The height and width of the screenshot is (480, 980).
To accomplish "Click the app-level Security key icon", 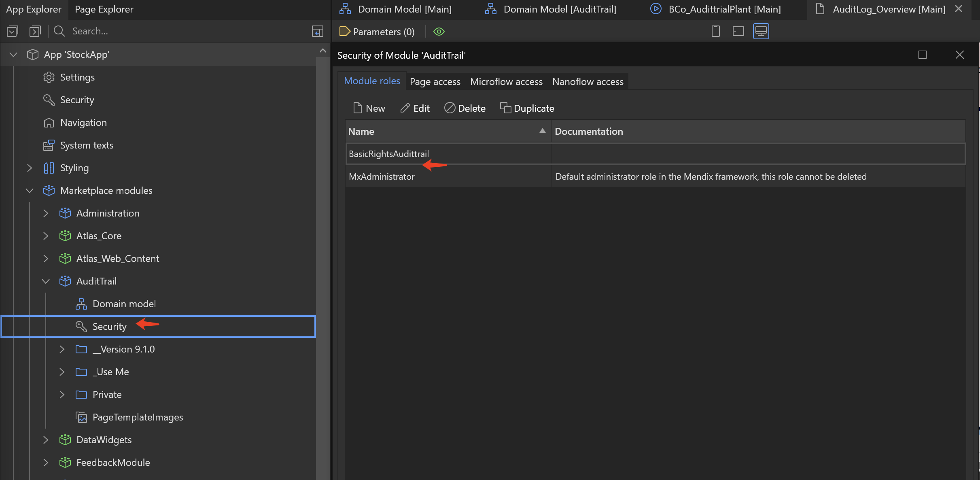I will [49, 100].
